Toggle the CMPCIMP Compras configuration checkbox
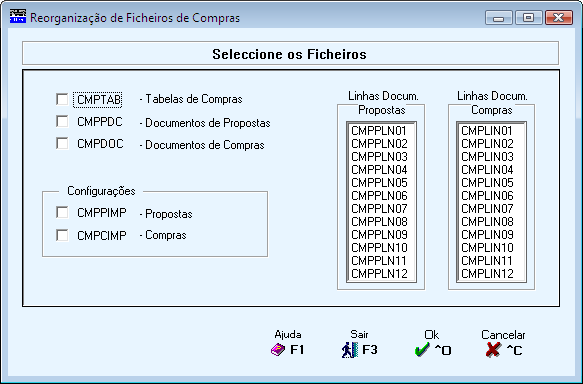Screen dimensions: 583x384 (x=62, y=235)
